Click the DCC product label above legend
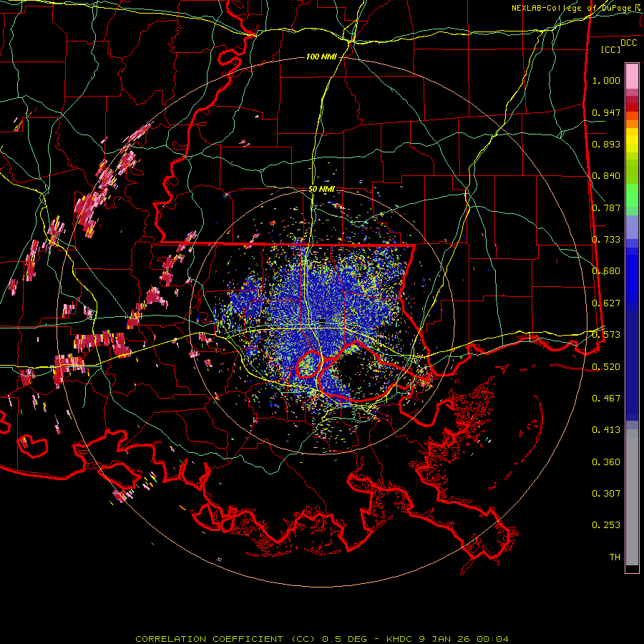The height and width of the screenshot is (644, 644). click(629, 43)
